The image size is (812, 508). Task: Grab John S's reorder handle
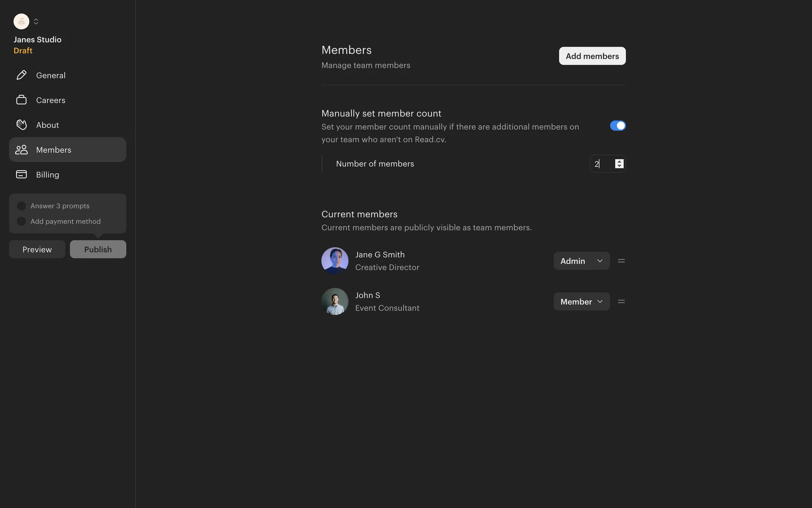coord(621,301)
